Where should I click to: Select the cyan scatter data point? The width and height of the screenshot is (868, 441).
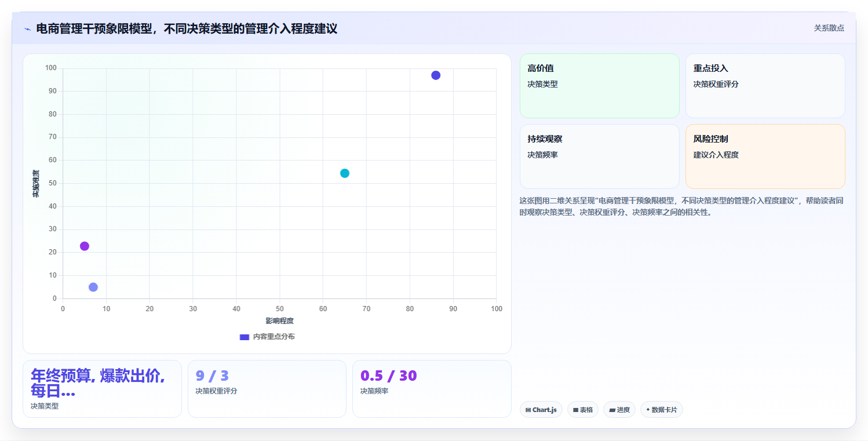(x=345, y=173)
